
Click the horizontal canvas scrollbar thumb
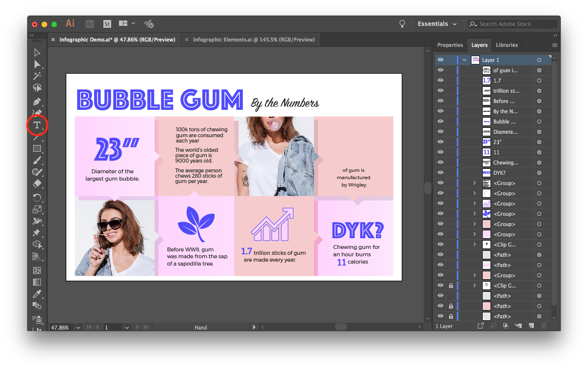(x=341, y=327)
